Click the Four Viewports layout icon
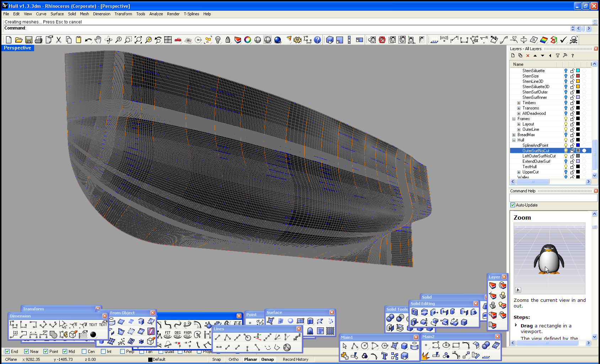This screenshot has height=364, width=600. click(x=168, y=40)
